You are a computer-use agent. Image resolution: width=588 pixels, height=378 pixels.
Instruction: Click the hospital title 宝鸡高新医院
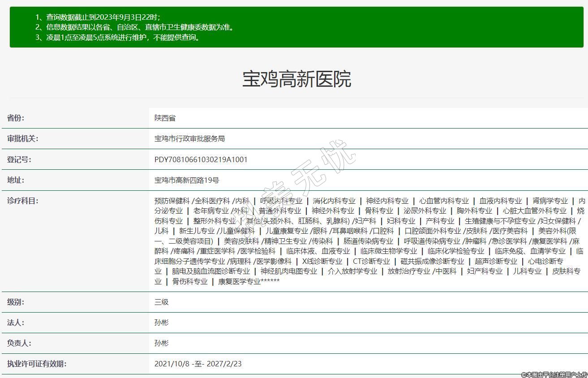(x=296, y=79)
